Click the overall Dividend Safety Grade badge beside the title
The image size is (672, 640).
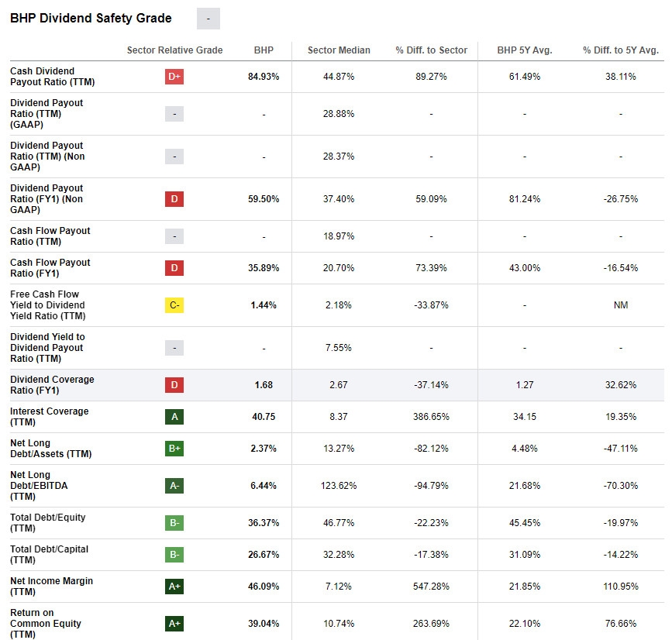pyautogui.click(x=208, y=19)
